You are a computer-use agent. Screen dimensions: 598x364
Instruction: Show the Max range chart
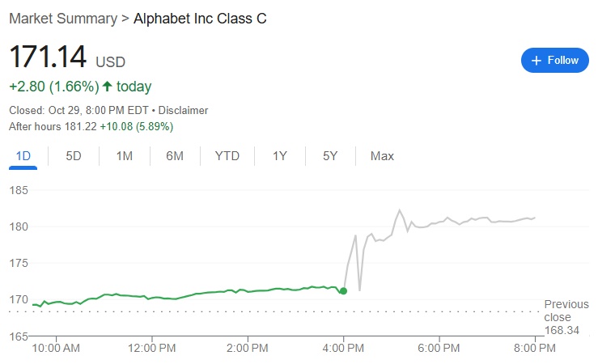[x=382, y=155]
